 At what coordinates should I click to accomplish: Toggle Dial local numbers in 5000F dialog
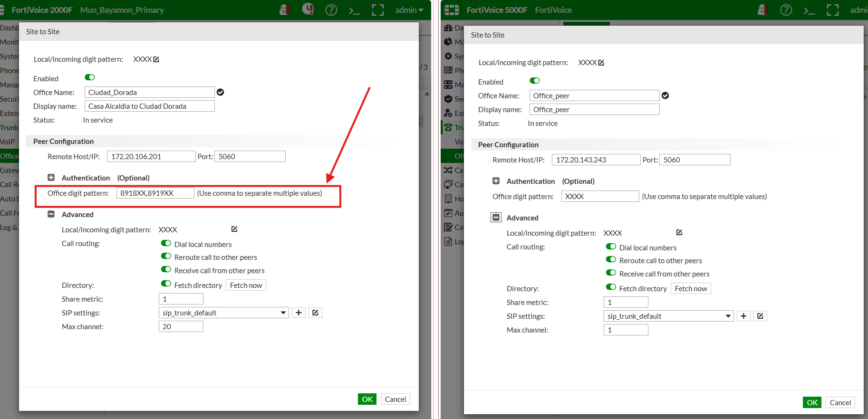tap(611, 247)
